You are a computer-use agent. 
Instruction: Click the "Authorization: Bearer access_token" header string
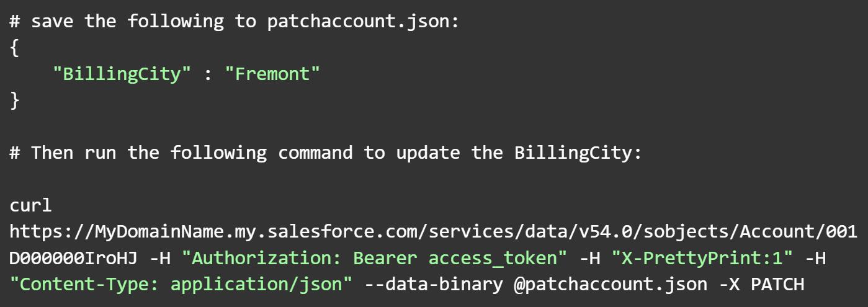379,258
